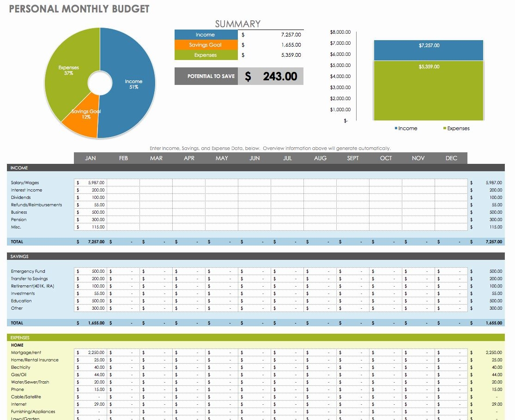Click the $7,257.00 income bar
This screenshot has height=420, width=515.
429,50
